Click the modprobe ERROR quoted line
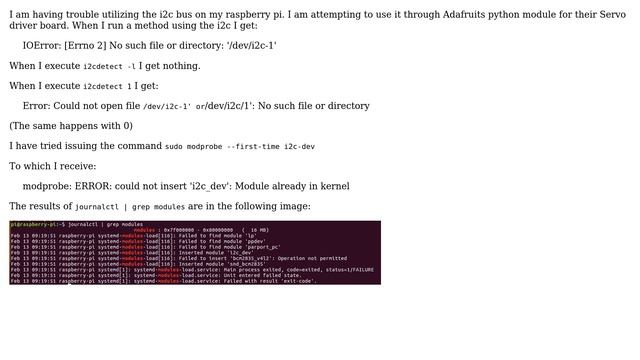Image resolution: width=640 pixels, height=360 pixels. coord(186,186)
